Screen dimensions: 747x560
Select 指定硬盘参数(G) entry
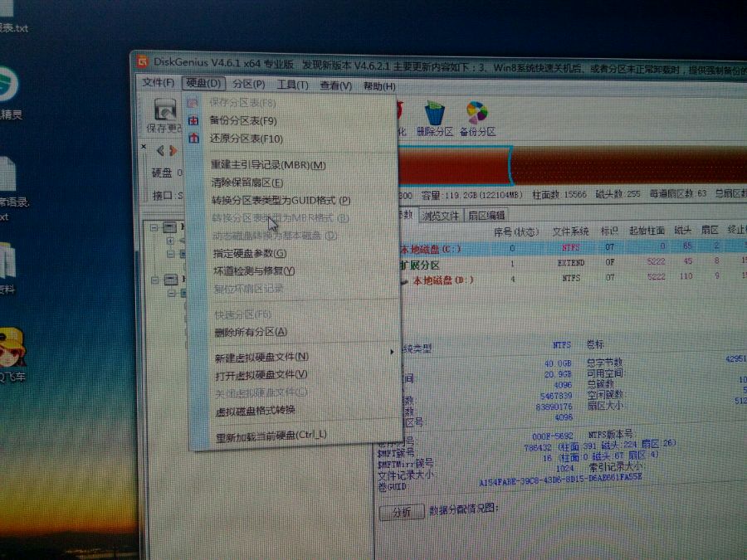click(x=250, y=253)
